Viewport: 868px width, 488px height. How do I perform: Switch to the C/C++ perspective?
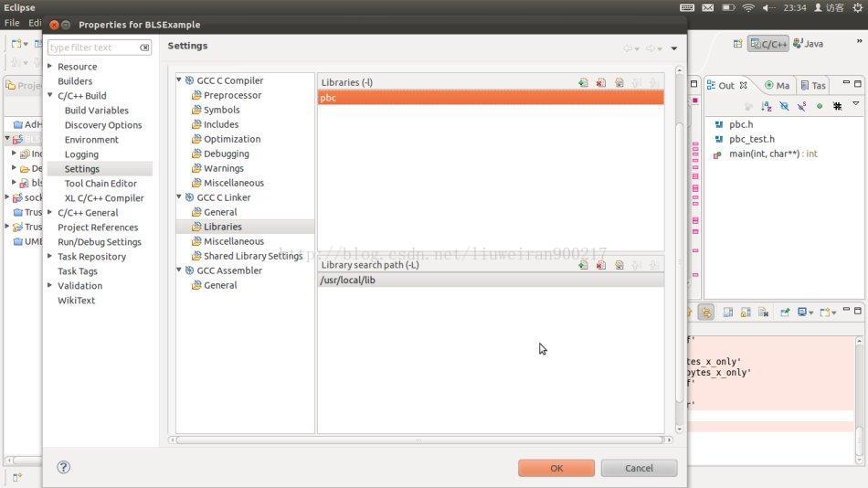768,44
